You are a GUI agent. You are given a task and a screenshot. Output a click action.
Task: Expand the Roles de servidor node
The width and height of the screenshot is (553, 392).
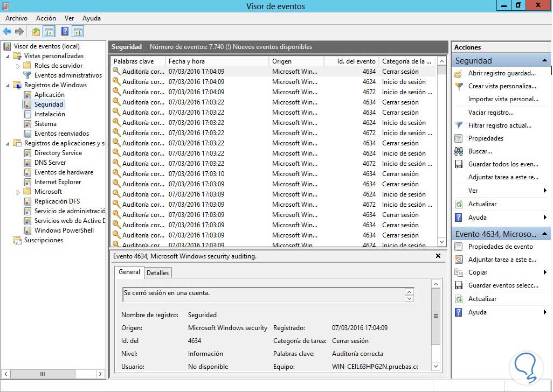(x=18, y=66)
